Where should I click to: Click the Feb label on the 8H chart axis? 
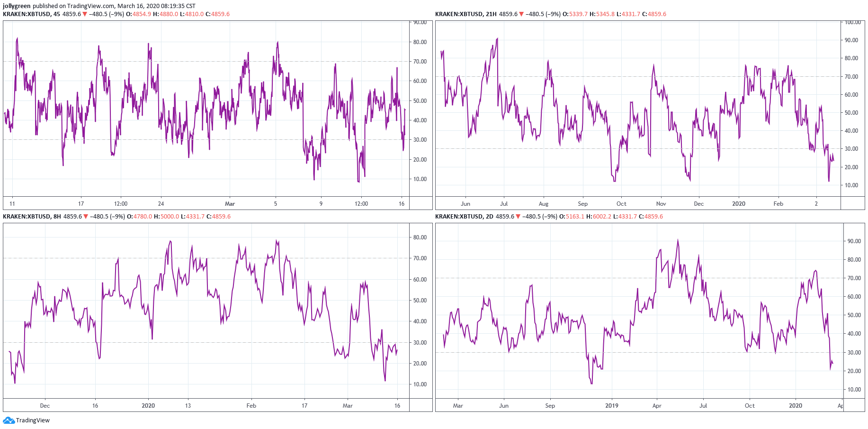pos(251,406)
